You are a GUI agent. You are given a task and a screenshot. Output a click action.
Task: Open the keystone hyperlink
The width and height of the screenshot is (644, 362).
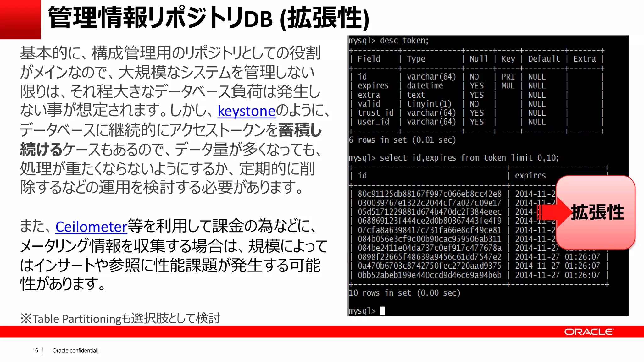point(247,111)
